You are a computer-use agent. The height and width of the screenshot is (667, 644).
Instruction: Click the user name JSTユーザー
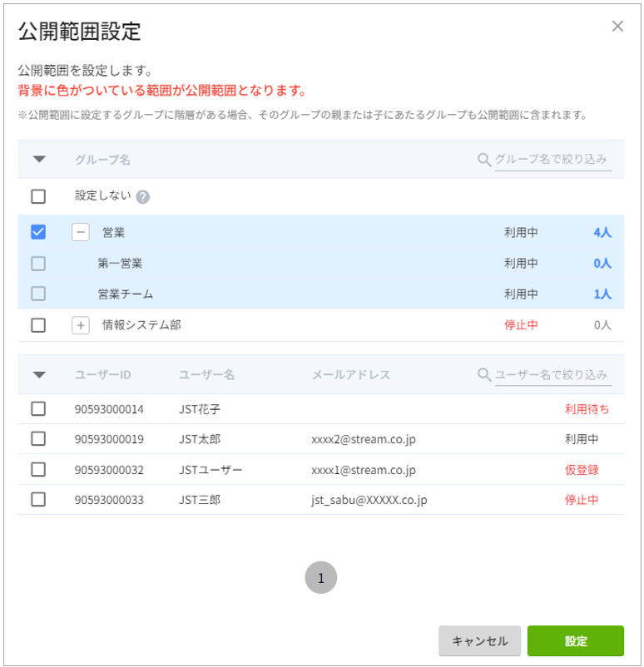211,470
